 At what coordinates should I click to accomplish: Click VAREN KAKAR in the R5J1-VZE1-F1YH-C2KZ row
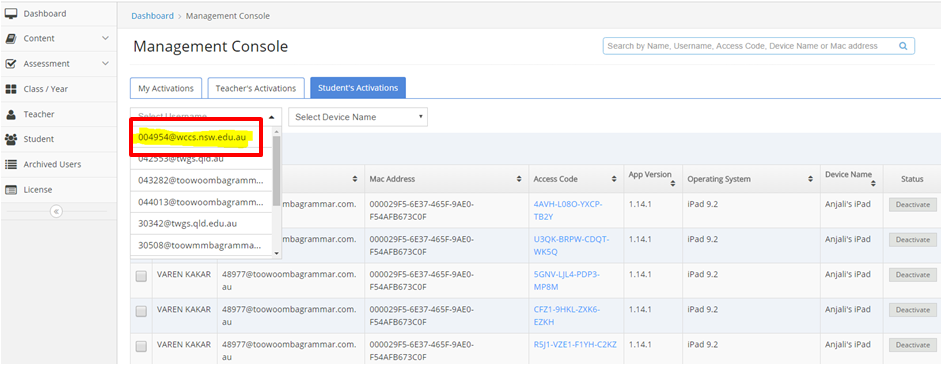pos(184,345)
